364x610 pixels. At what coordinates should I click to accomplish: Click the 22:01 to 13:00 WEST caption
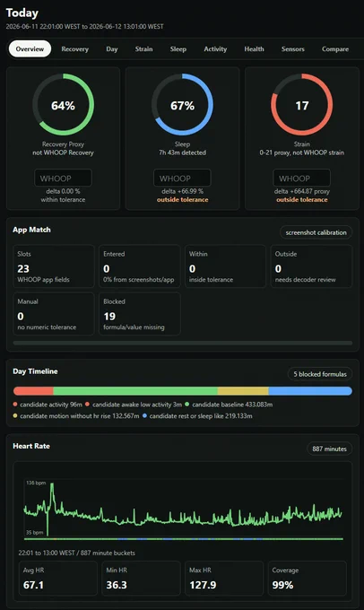[77, 553]
